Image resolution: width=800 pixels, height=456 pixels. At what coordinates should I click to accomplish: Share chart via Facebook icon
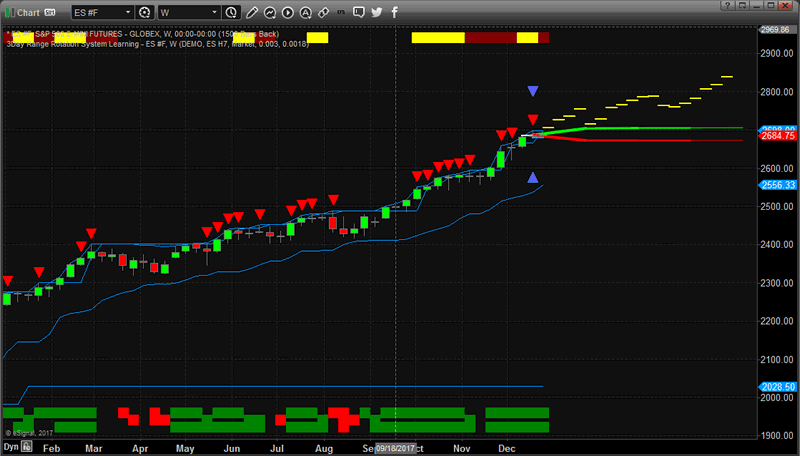pyautogui.click(x=395, y=12)
